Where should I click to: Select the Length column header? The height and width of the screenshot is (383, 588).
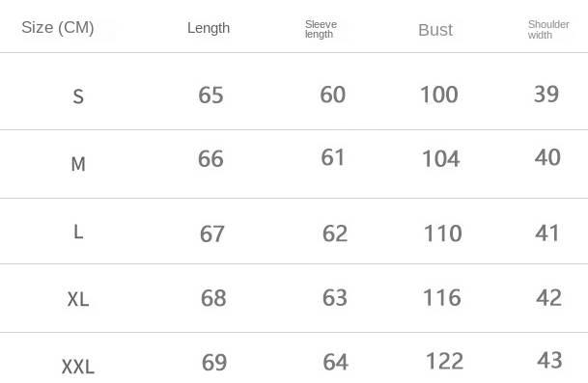(209, 29)
